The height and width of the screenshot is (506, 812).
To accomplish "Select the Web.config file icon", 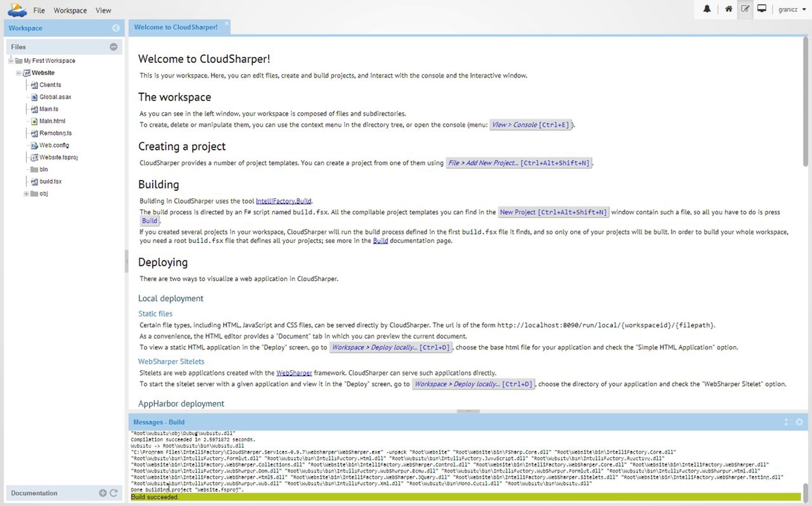I will pos(34,145).
